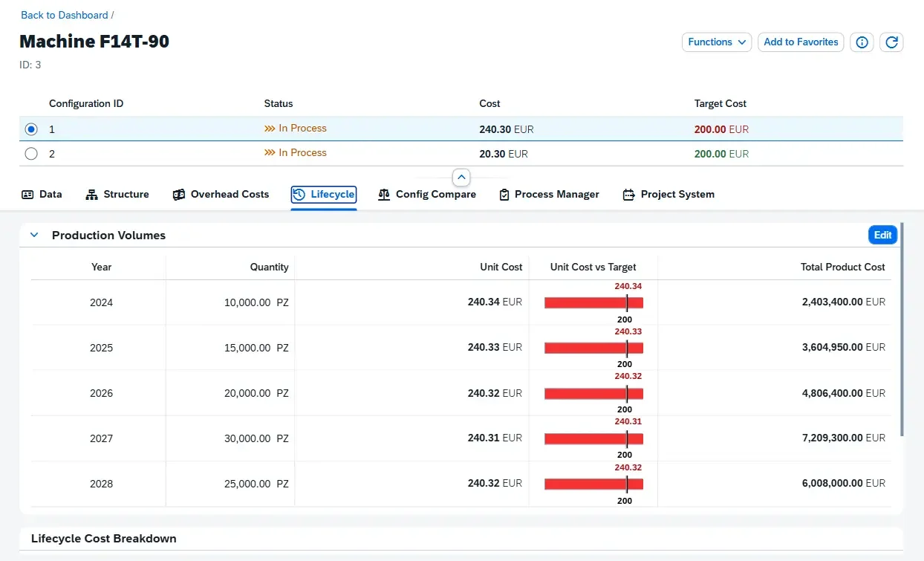Refresh the page using the reload icon
This screenshot has width=924, height=561.
pos(891,42)
